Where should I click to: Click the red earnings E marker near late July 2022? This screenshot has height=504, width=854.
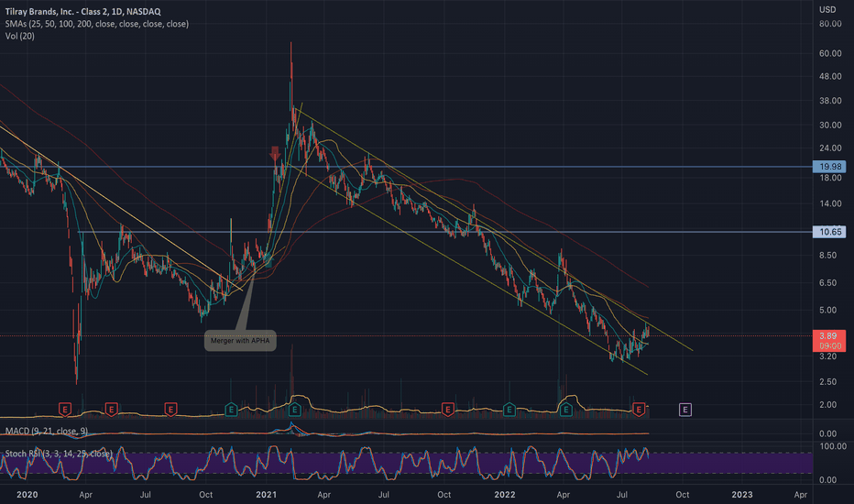pos(639,410)
